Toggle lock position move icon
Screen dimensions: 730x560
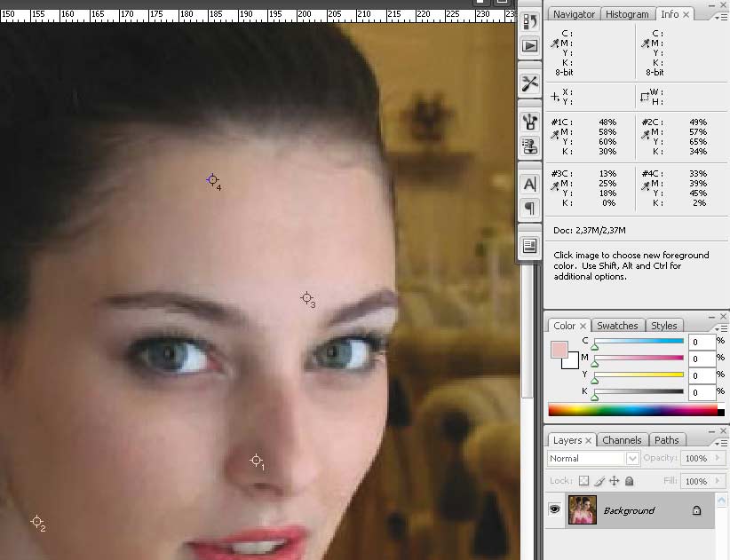[x=614, y=481]
